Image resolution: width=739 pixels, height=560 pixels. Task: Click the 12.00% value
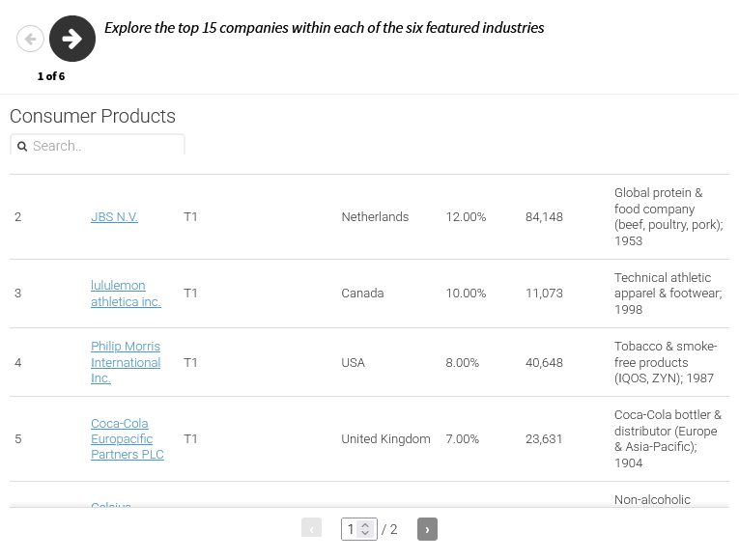tap(466, 217)
